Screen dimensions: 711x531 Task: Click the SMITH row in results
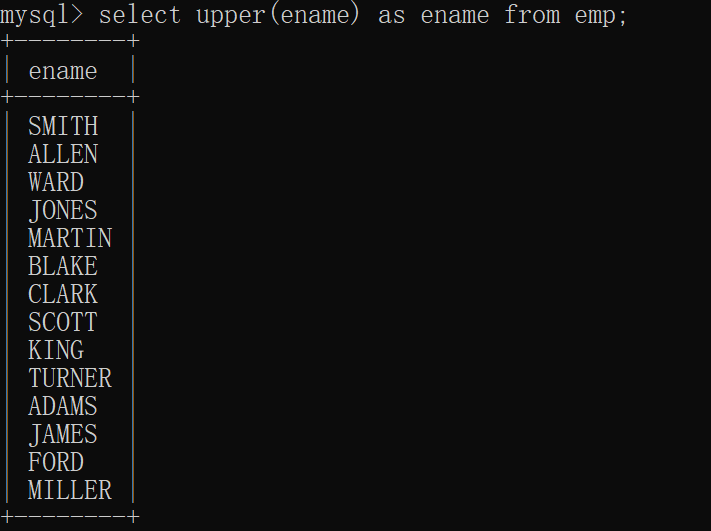(x=63, y=126)
